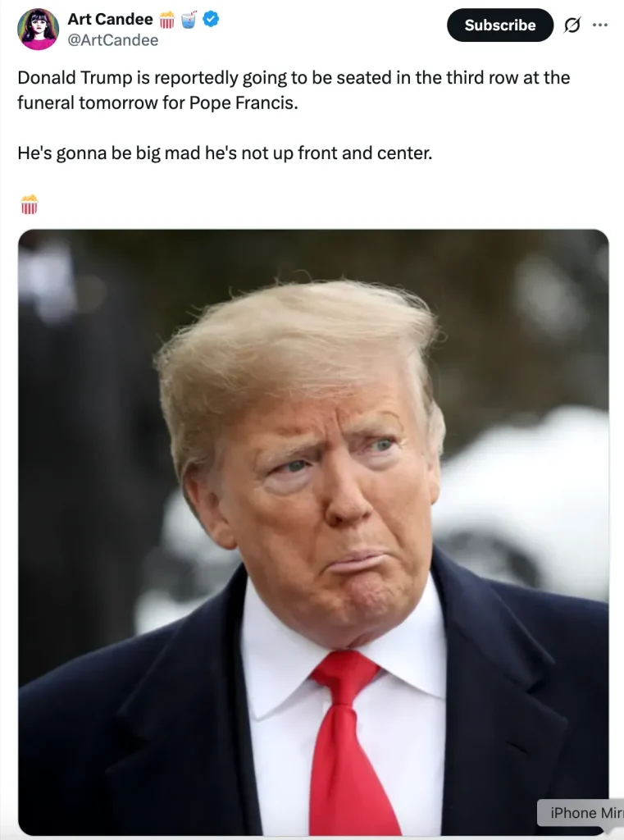Open the Art Candee profile avatar
624x840 pixels.
38,30
